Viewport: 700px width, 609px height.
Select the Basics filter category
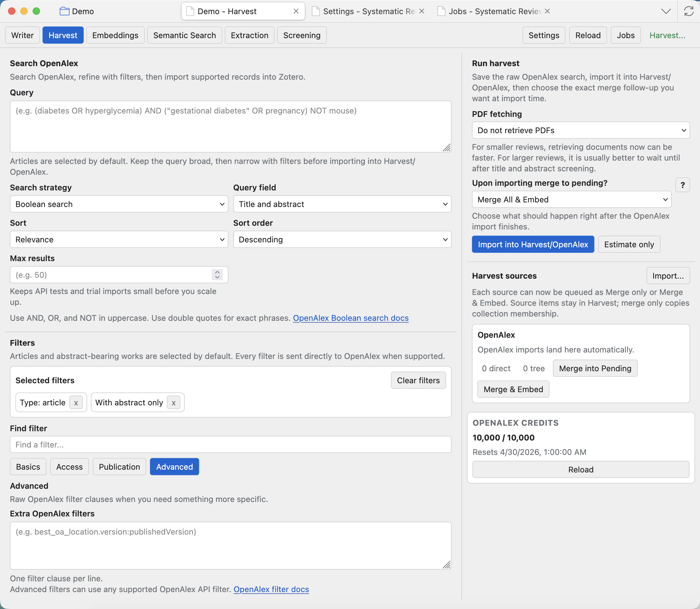point(28,467)
